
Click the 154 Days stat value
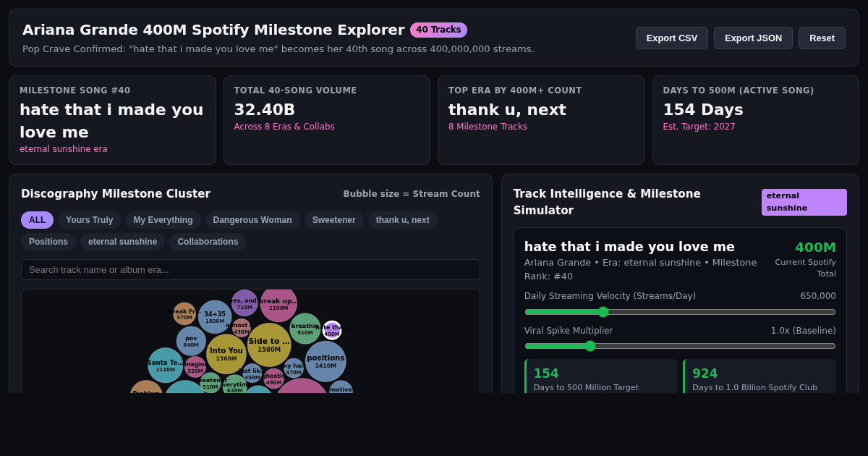pos(703,109)
